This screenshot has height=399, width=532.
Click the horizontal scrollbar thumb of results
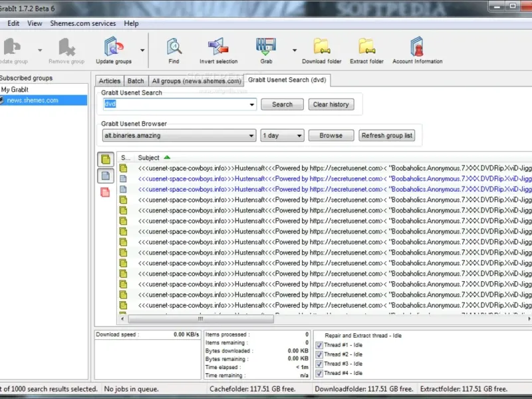pyautogui.click(x=201, y=319)
